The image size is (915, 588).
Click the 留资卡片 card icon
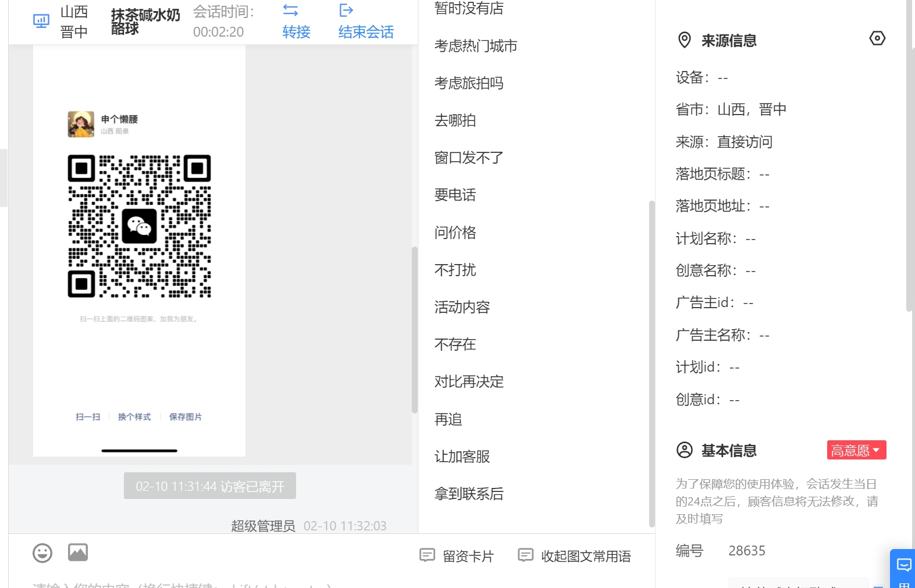coord(427,555)
